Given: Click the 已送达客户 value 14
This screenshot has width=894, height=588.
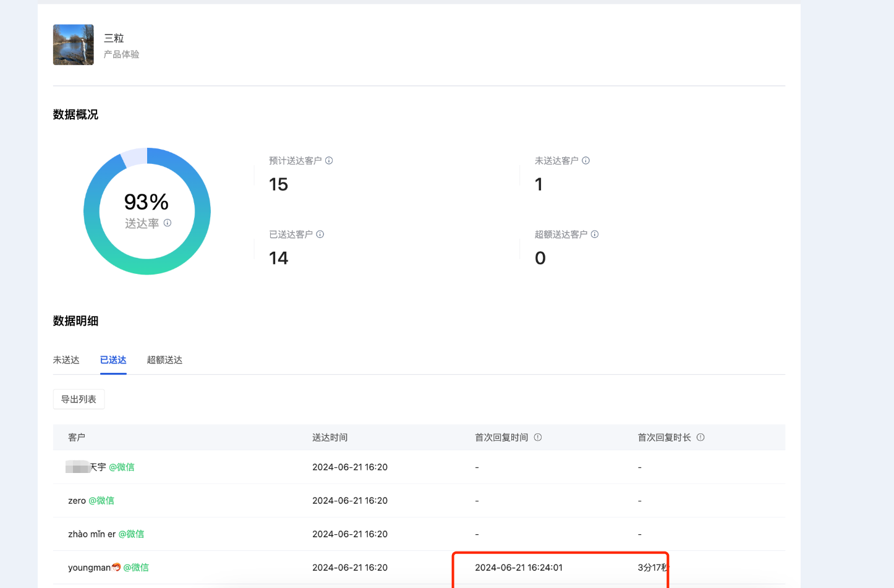Looking at the screenshot, I should coord(279,258).
